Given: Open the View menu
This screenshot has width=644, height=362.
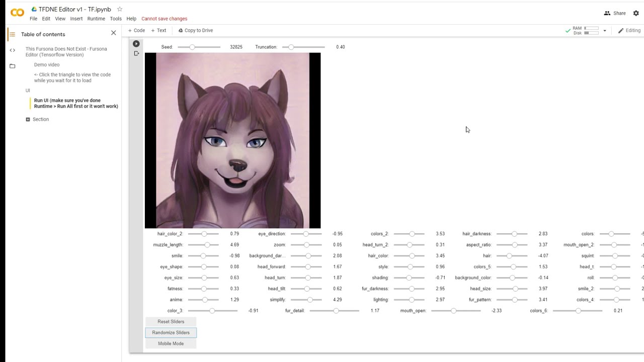Looking at the screenshot, I should (x=60, y=19).
